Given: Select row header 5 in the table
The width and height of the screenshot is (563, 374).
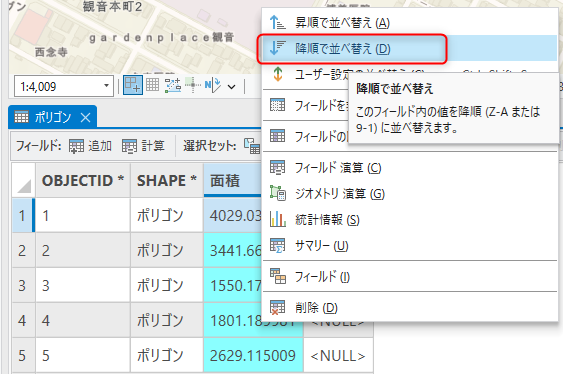Looking at the screenshot, I should pyautogui.click(x=23, y=355).
